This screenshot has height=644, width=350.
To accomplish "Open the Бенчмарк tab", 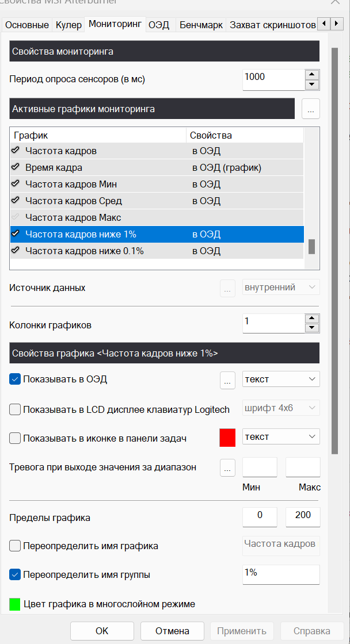I will (x=201, y=25).
